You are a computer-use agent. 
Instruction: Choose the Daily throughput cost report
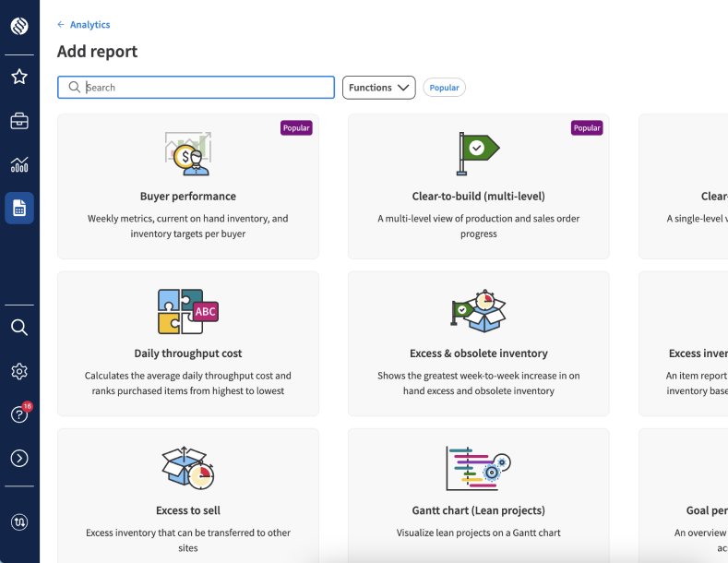[x=188, y=343]
